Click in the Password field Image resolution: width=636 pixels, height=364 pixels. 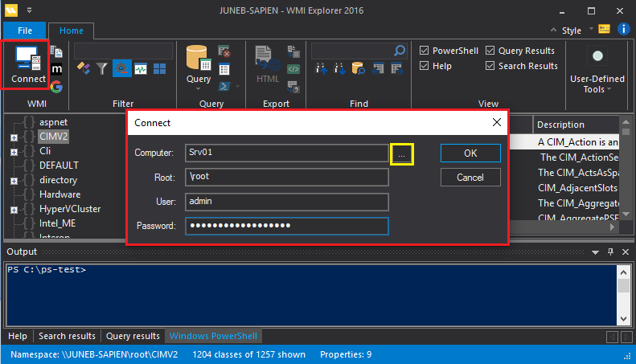tap(287, 226)
